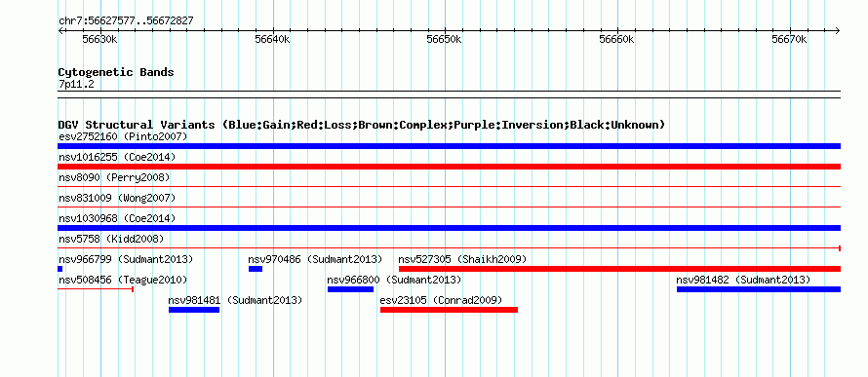Screen dimensions: 868x377
Task: Click the 56630k ruler tick label
Action: [x=99, y=40]
